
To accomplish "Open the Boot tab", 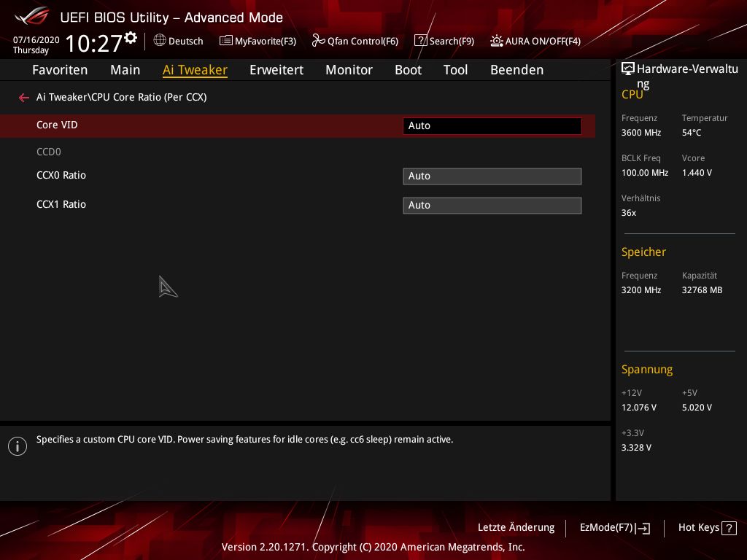I will point(409,70).
